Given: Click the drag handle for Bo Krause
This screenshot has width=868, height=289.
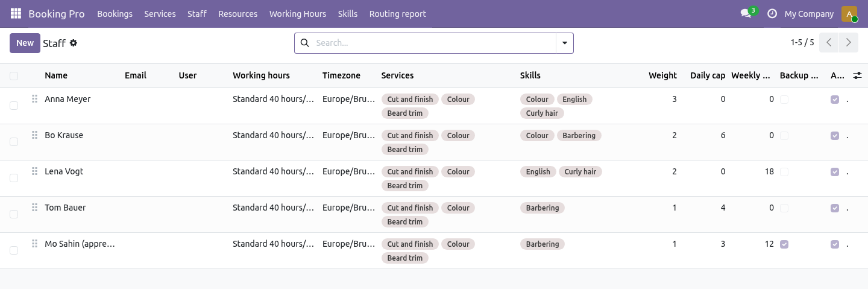Looking at the screenshot, I should (x=34, y=135).
